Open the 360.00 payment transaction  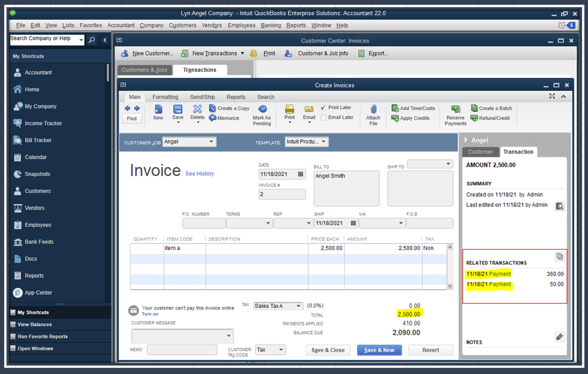(515, 274)
